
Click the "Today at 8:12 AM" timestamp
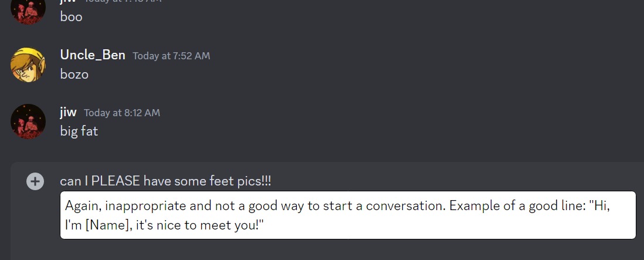[122, 113]
